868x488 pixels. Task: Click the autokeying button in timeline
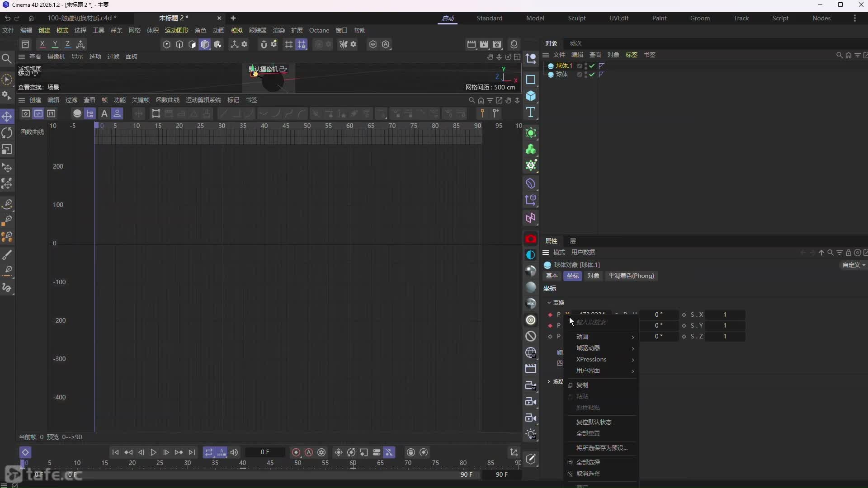click(309, 452)
